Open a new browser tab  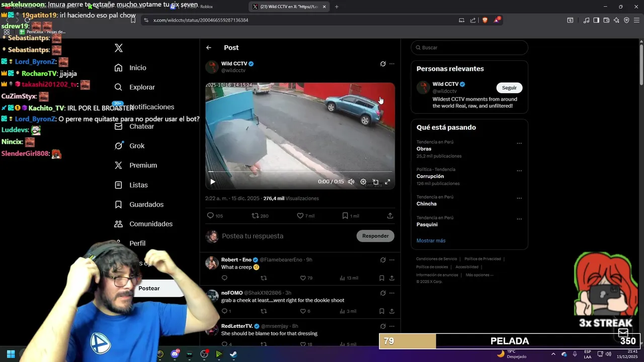337,7
